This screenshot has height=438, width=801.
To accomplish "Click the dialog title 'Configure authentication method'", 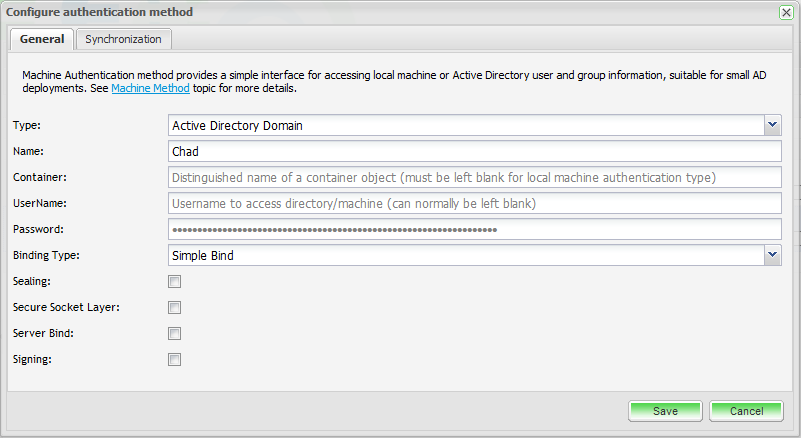I will 100,12.
